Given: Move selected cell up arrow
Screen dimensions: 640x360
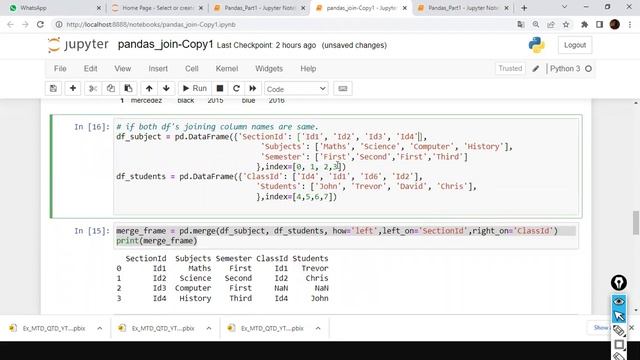Looking at the screenshot, I should click(x=149, y=89).
